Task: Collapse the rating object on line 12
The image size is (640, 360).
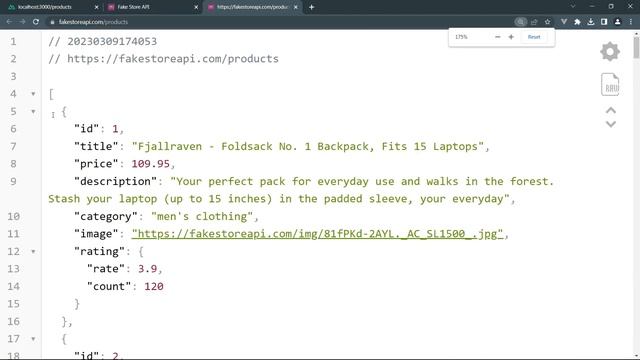Action: (33, 251)
